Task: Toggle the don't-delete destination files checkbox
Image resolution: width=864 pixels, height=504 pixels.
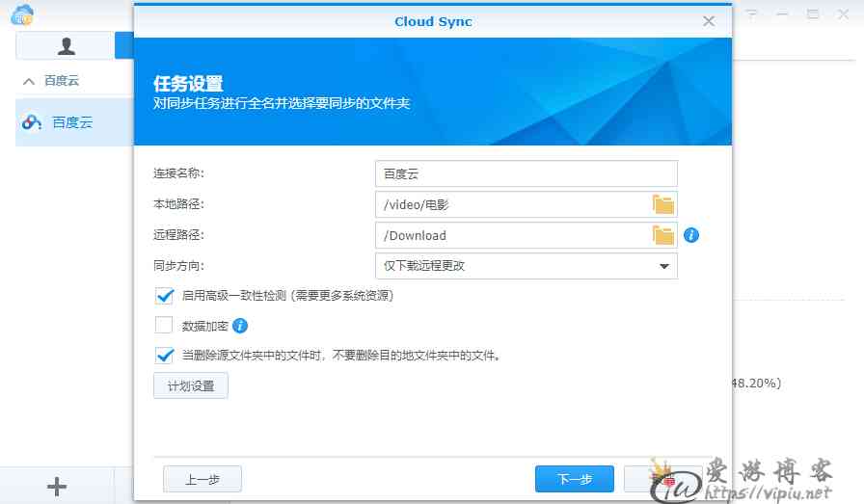Action: (164, 356)
